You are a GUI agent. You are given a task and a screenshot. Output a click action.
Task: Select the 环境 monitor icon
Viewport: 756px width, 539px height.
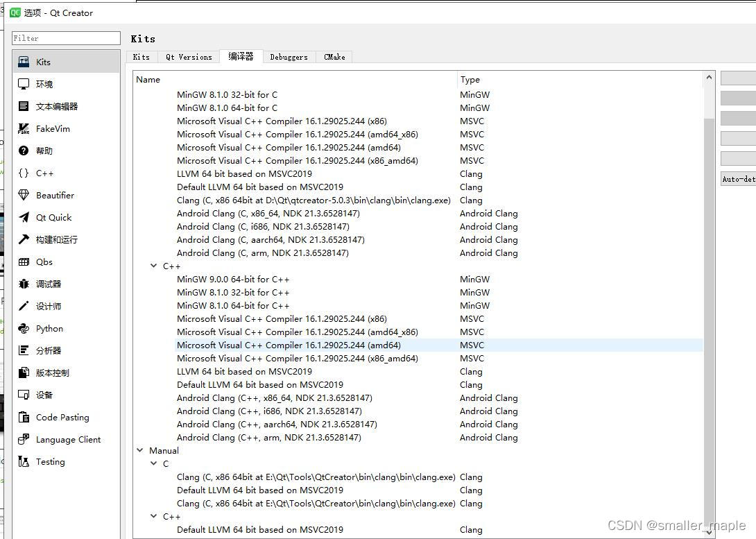point(24,84)
